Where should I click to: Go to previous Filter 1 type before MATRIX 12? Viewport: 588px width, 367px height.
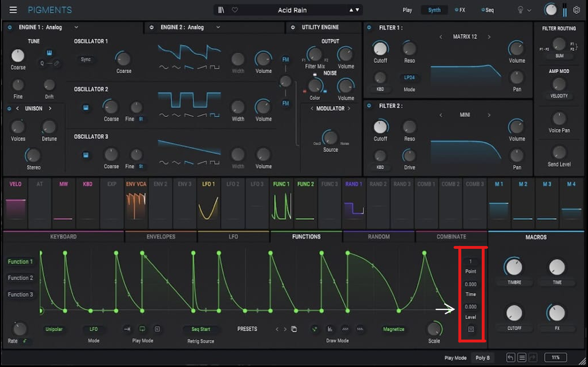click(x=441, y=37)
